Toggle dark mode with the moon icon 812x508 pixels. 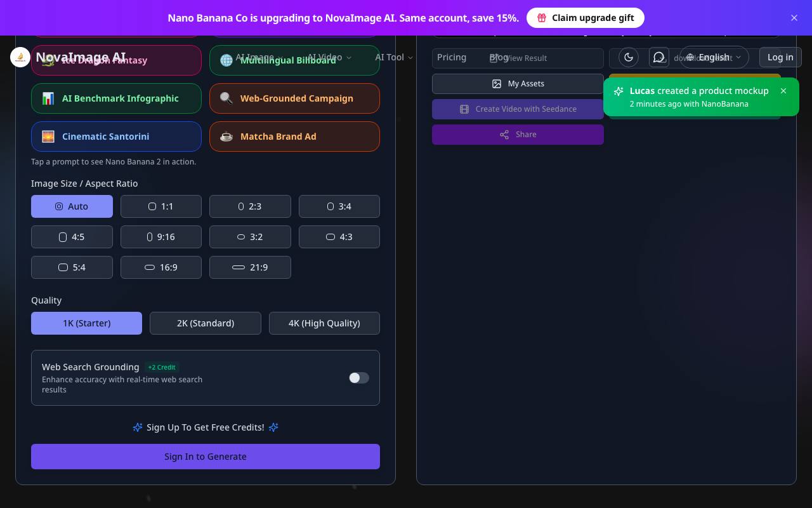[629, 57]
